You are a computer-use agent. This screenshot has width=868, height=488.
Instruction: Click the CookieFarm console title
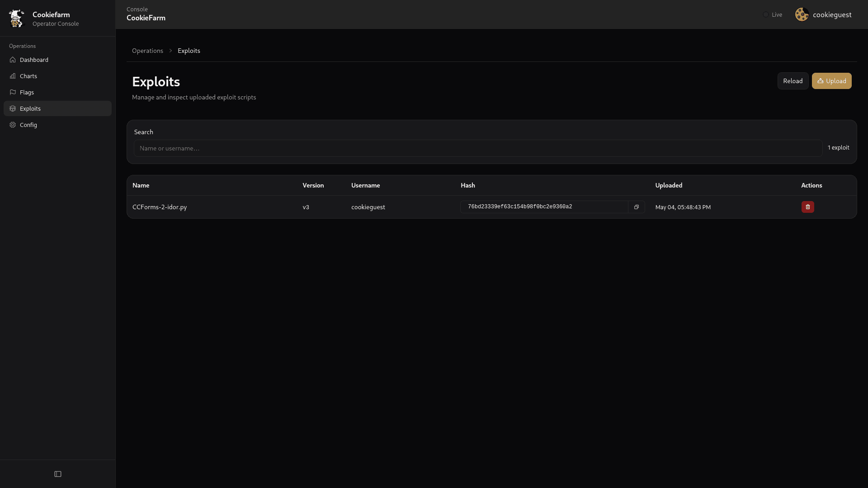tap(146, 18)
